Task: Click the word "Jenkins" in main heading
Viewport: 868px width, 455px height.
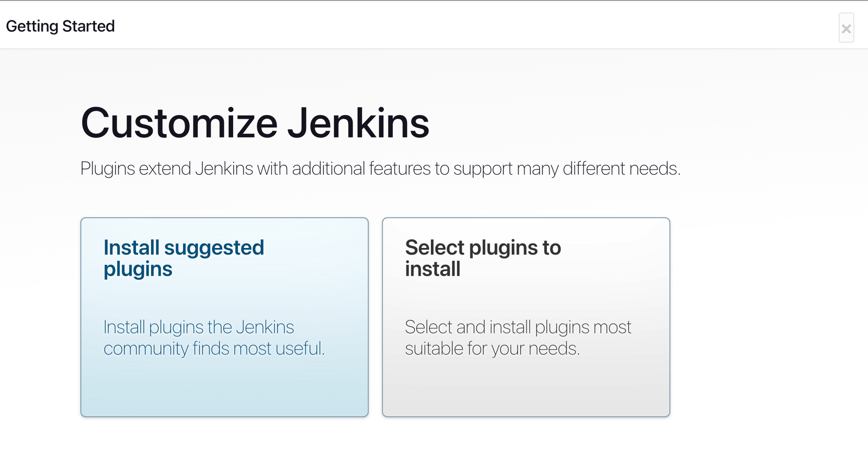Action: tap(358, 123)
